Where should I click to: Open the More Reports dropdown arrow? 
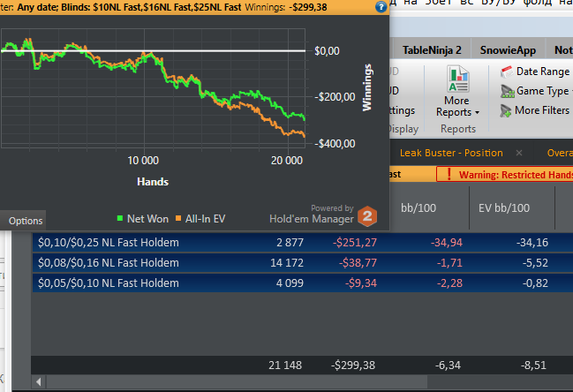pyautogui.click(x=477, y=113)
